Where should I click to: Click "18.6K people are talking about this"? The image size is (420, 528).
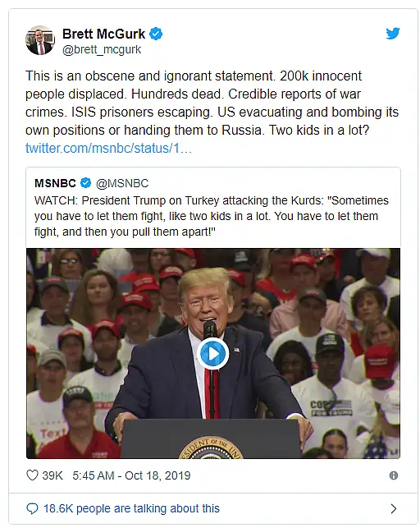(x=131, y=508)
